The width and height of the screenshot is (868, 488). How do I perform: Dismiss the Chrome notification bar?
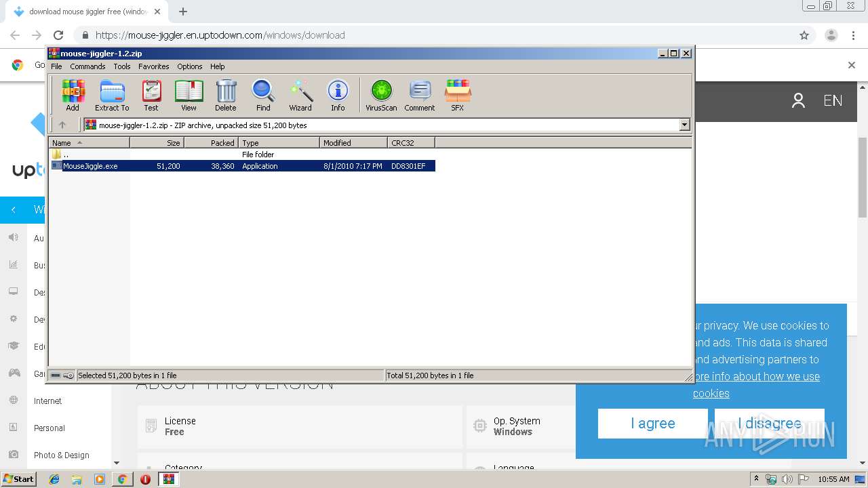click(852, 65)
